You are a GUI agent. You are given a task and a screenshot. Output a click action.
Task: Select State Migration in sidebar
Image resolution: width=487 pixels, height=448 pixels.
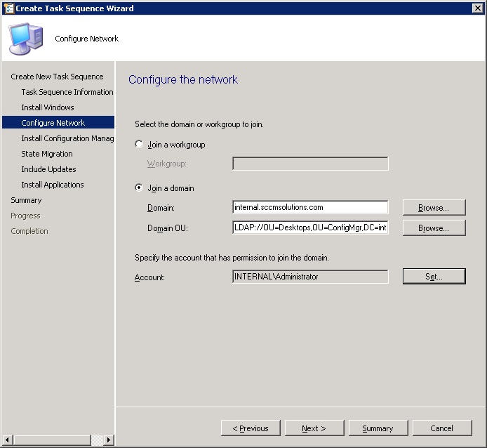click(x=47, y=154)
